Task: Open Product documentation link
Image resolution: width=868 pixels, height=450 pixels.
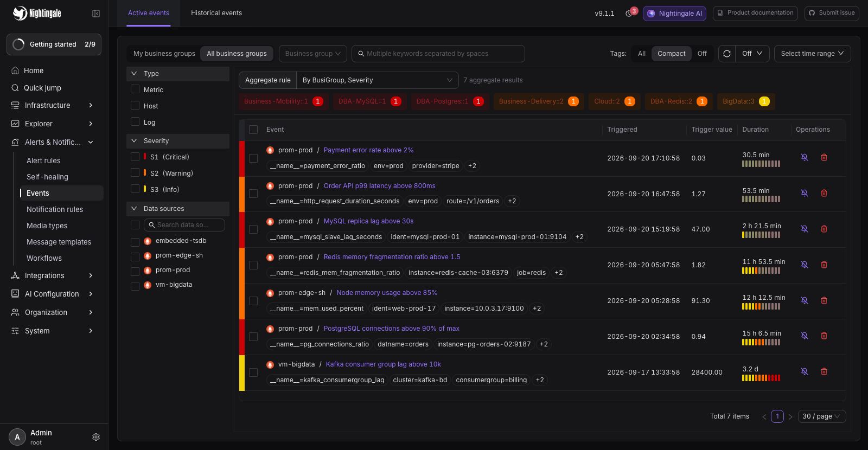Action: 755,13
